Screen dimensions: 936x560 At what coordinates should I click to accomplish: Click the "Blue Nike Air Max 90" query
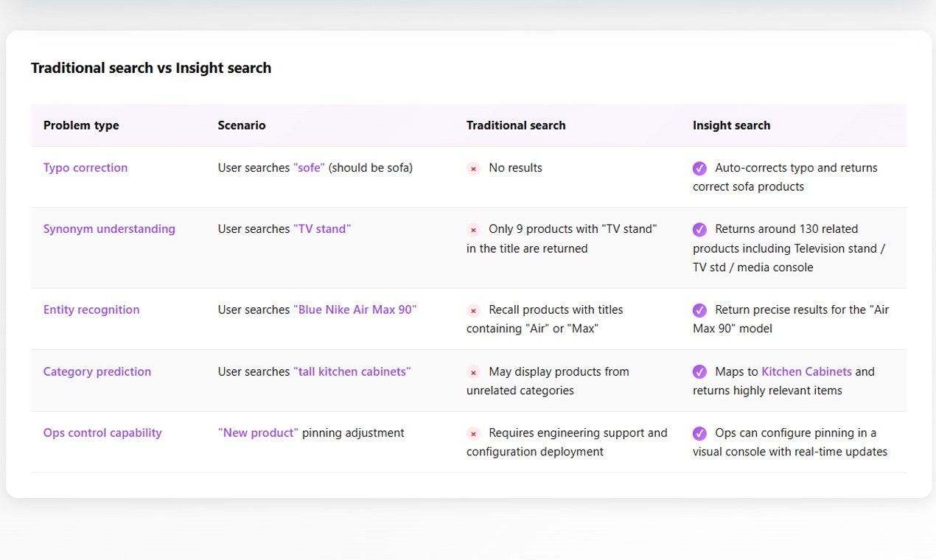pos(355,309)
